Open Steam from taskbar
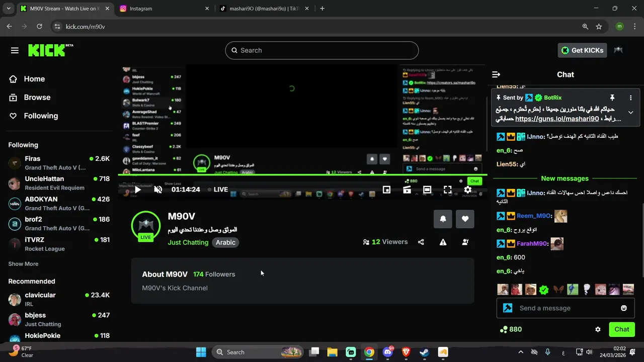Image resolution: width=644 pixels, height=362 pixels. tap(424, 352)
